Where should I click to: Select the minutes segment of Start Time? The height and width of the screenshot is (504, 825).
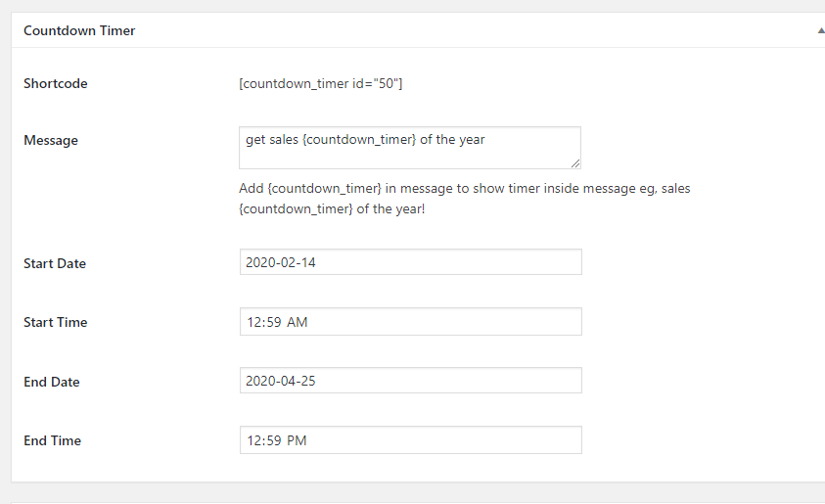(x=273, y=322)
